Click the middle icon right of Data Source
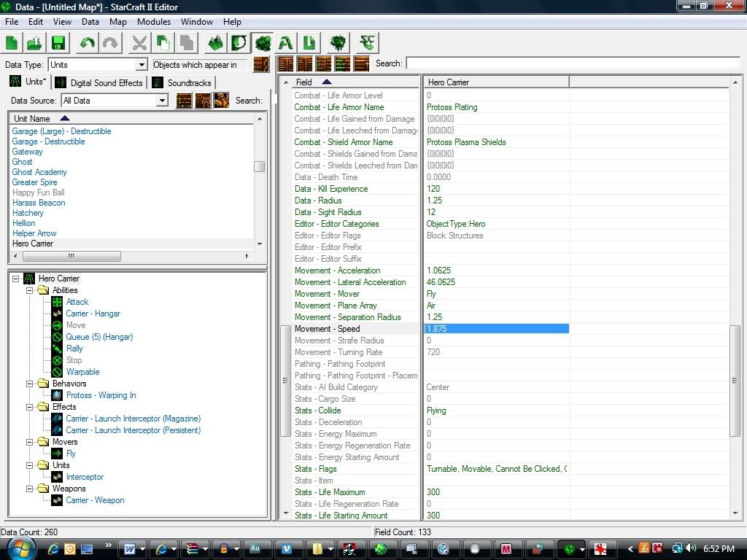The height and width of the screenshot is (560, 747). coord(203,101)
